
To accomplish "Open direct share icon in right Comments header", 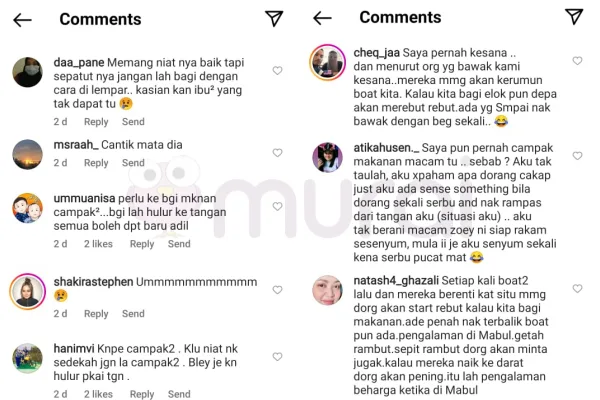I will tap(574, 16).
